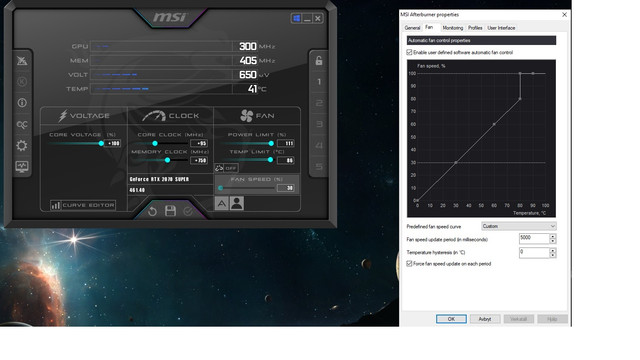Decrease fan speed update period with down arrow
This screenshot has width=640, height=360.
click(x=553, y=241)
